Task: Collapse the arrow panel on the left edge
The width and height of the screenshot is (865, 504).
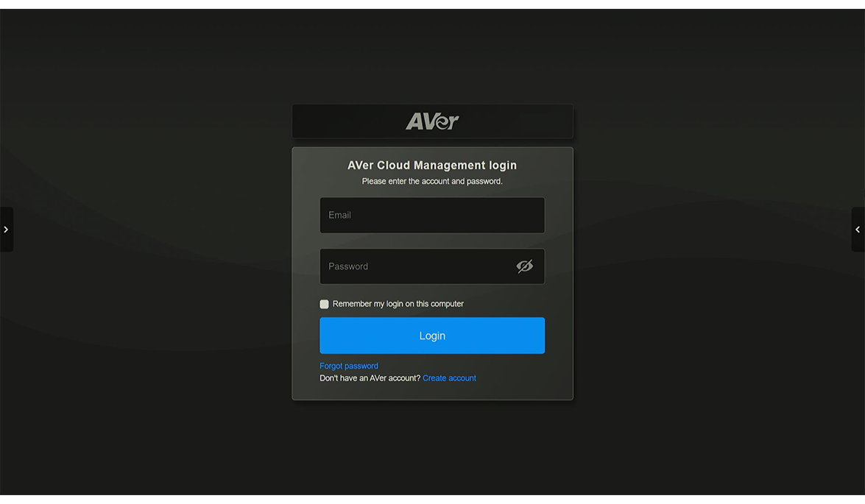Action: pos(7,229)
